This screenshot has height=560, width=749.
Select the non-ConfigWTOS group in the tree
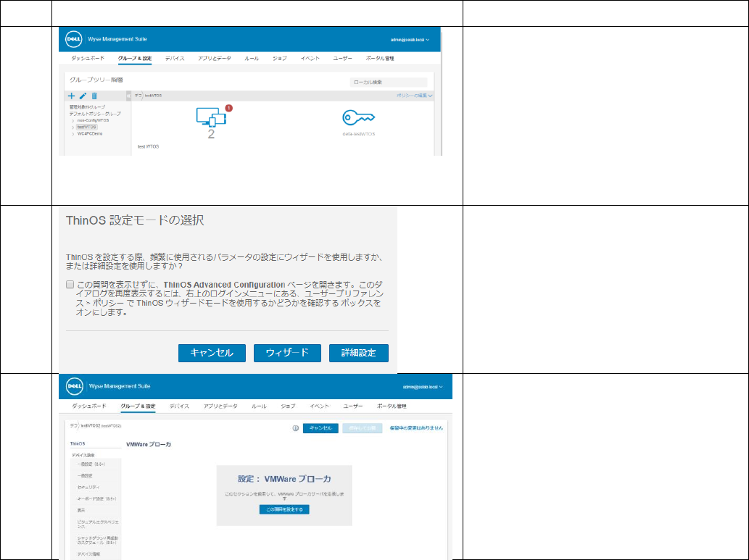[x=93, y=121]
